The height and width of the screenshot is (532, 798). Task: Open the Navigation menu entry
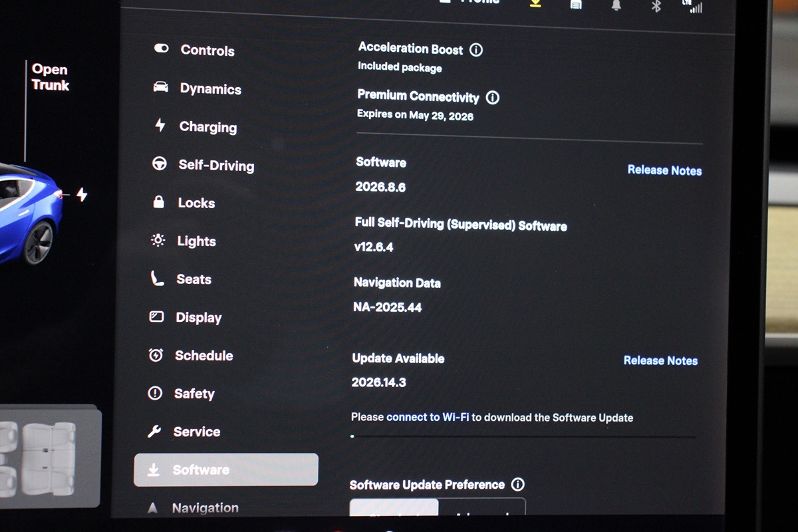[192, 508]
